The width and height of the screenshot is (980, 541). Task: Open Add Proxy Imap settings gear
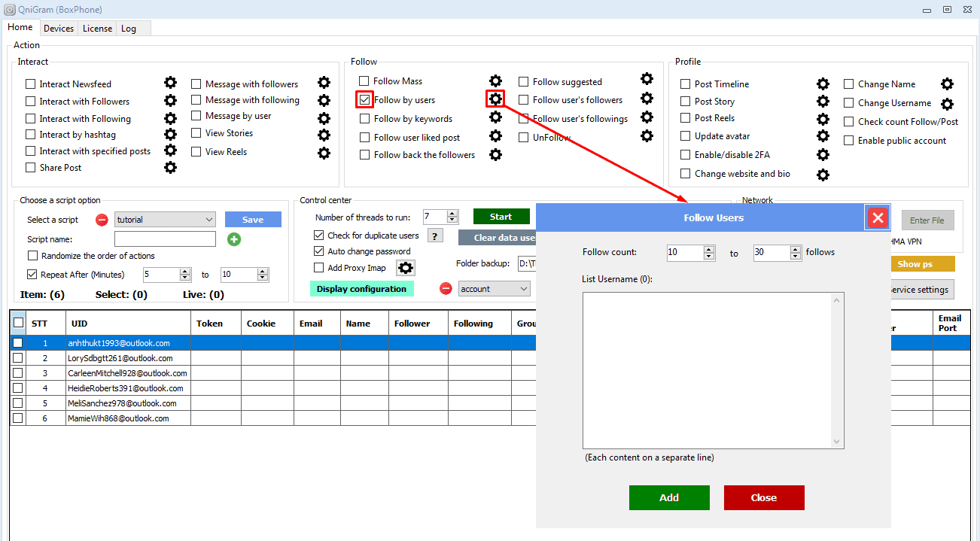click(406, 268)
